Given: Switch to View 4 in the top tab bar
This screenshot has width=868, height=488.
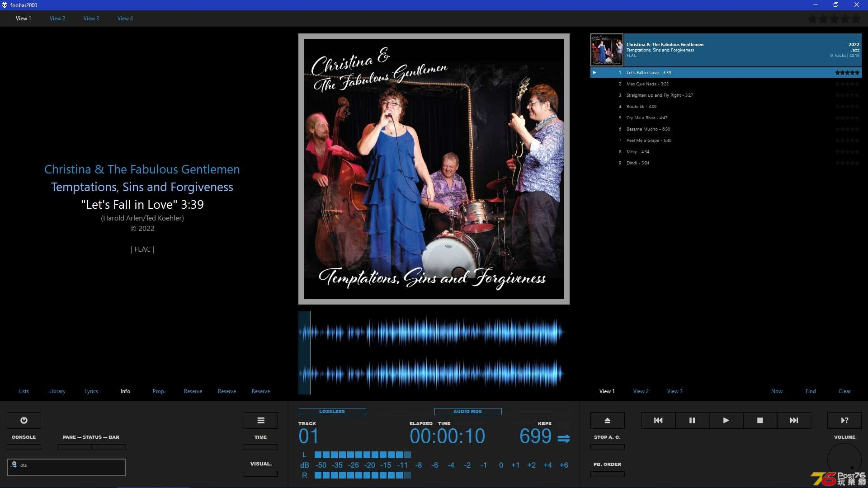Looking at the screenshot, I should pyautogui.click(x=125, y=19).
